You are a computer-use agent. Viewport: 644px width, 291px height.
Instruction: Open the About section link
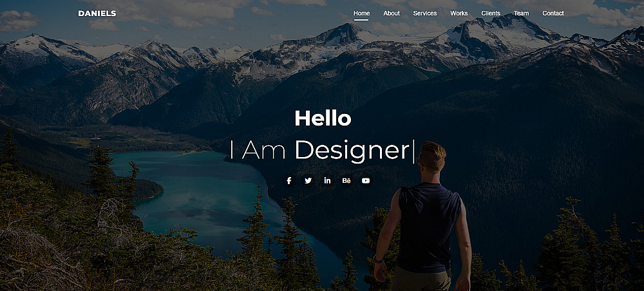pyautogui.click(x=392, y=13)
